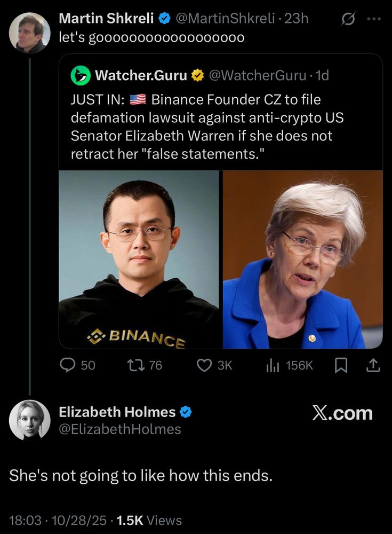
Task: Bookmark the Watcher.Guru tweet
Action: tap(341, 365)
